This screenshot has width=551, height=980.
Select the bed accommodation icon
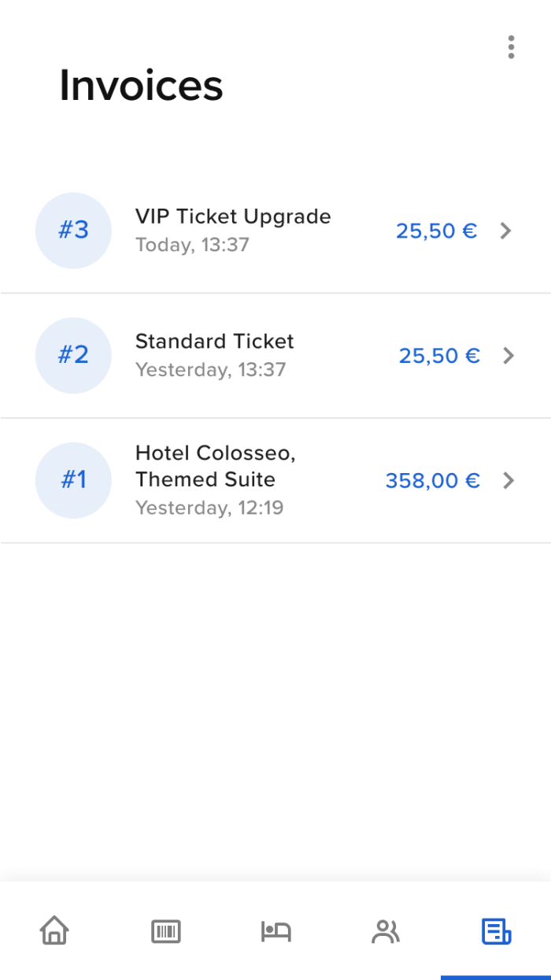(x=275, y=931)
